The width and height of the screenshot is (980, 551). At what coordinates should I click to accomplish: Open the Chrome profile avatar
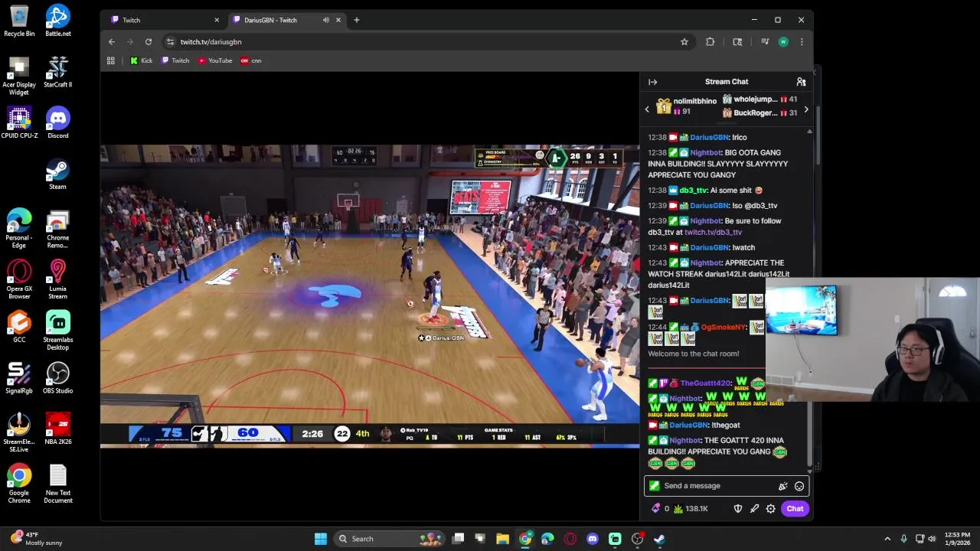click(x=783, y=42)
